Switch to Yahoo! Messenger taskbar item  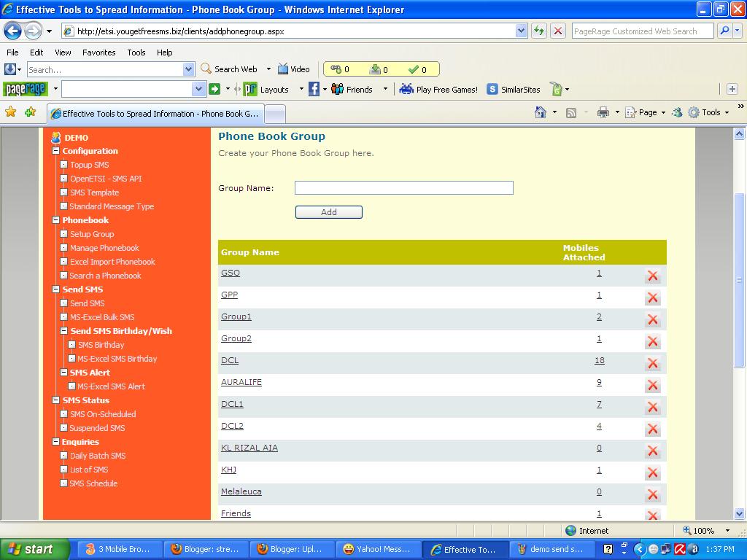[379, 549]
